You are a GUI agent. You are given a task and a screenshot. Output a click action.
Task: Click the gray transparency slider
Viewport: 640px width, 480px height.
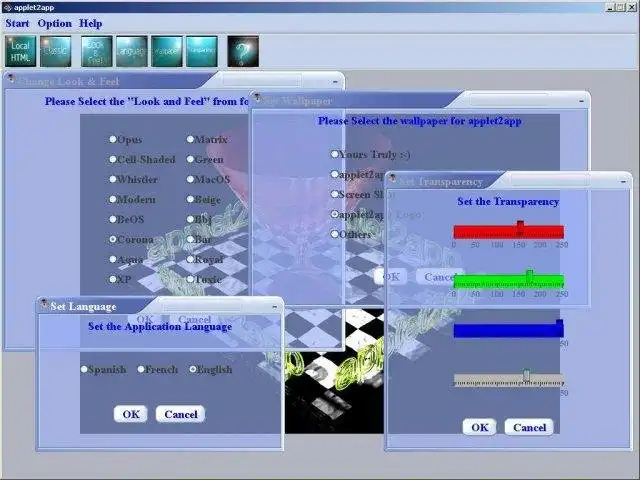click(x=509, y=379)
